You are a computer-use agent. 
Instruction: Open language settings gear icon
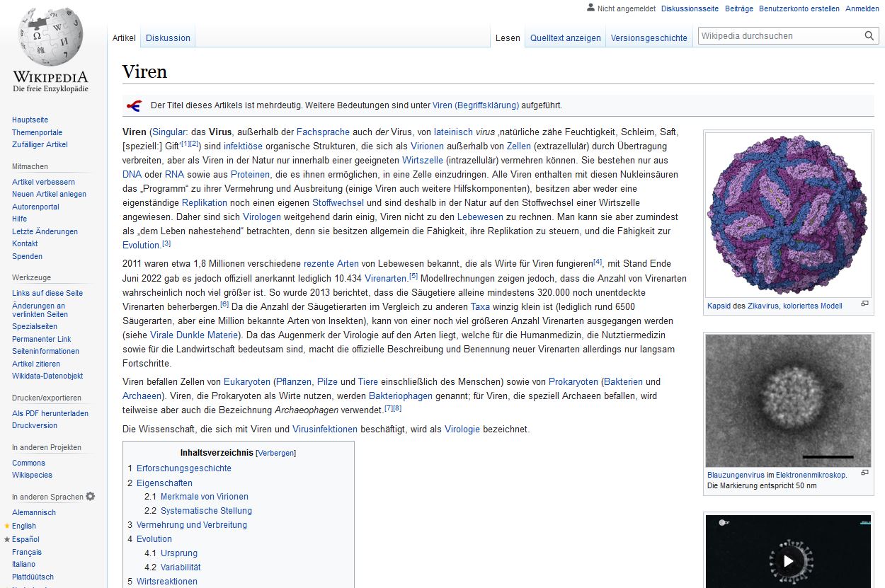pos(91,497)
